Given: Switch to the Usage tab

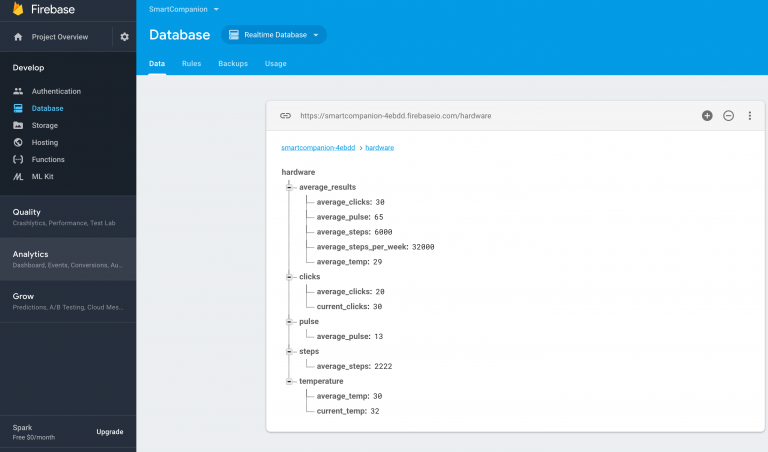Looking at the screenshot, I should tap(276, 64).
